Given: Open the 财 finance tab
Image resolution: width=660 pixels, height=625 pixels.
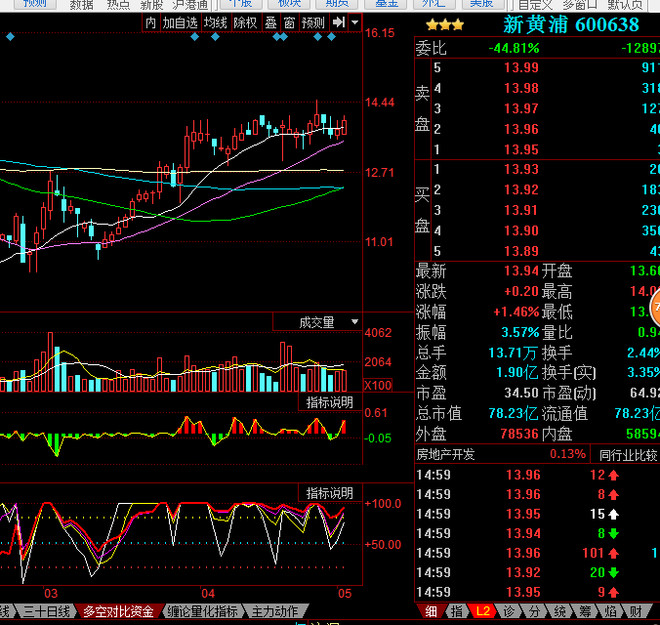Looking at the screenshot, I should [x=636, y=611].
